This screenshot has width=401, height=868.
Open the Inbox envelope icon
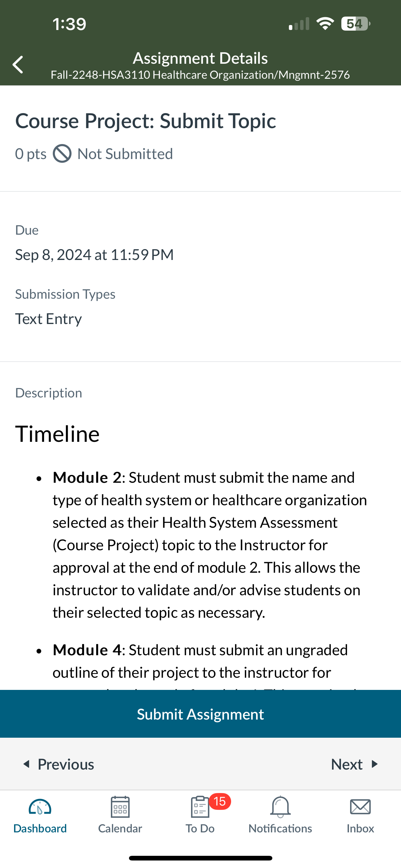360,807
